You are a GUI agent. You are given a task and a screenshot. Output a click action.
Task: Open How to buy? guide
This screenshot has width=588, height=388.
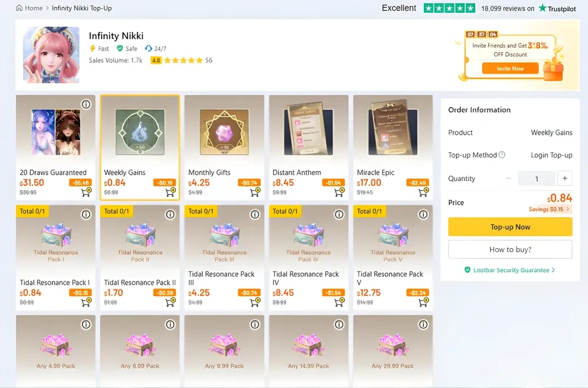(510, 249)
